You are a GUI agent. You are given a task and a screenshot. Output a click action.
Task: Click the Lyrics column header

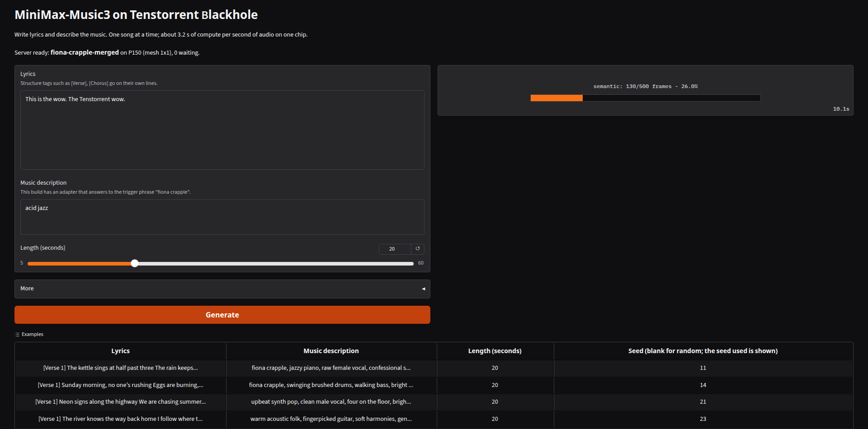[121, 351]
